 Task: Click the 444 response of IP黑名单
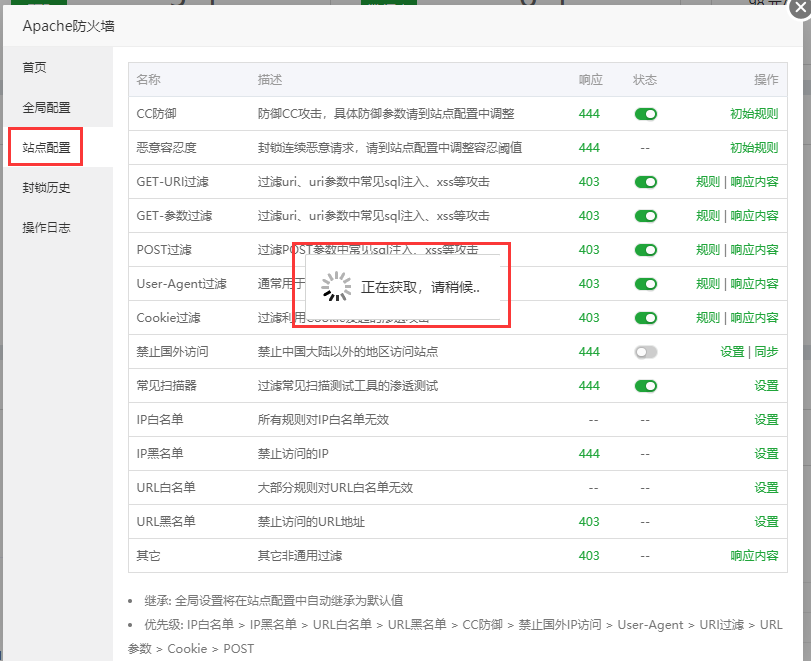[x=589, y=454]
